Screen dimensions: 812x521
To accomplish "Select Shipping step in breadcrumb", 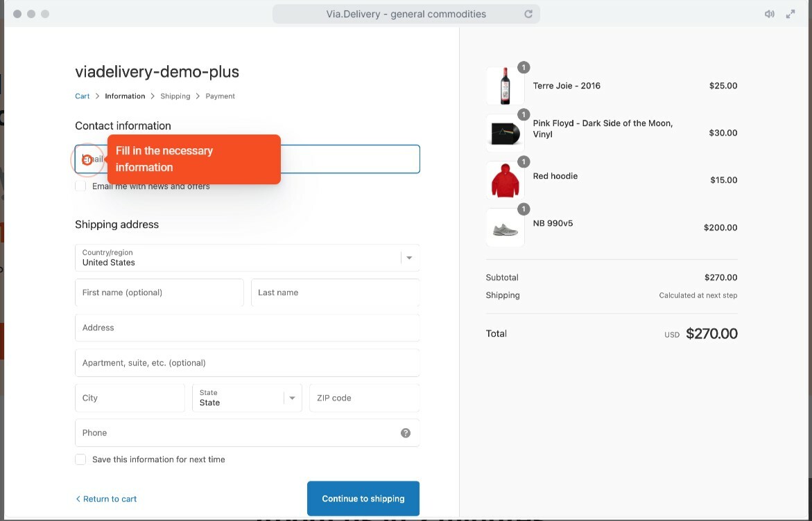I will [x=175, y=96].
